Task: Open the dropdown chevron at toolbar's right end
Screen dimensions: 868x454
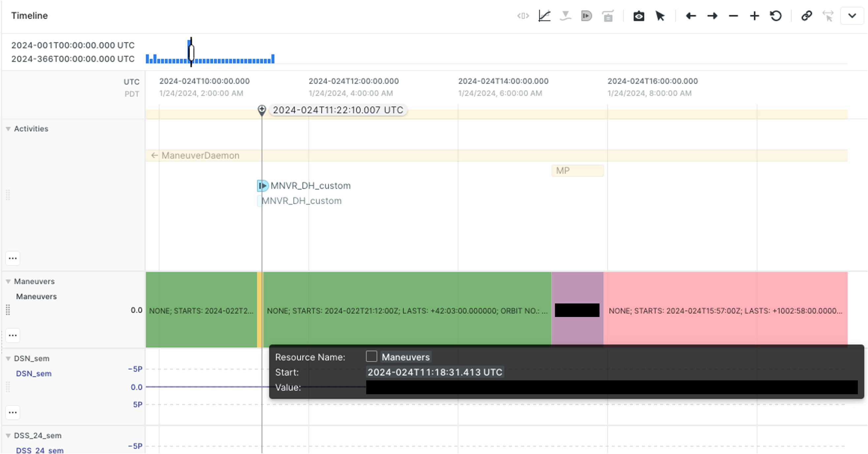Action: click(x=852, y=16)
